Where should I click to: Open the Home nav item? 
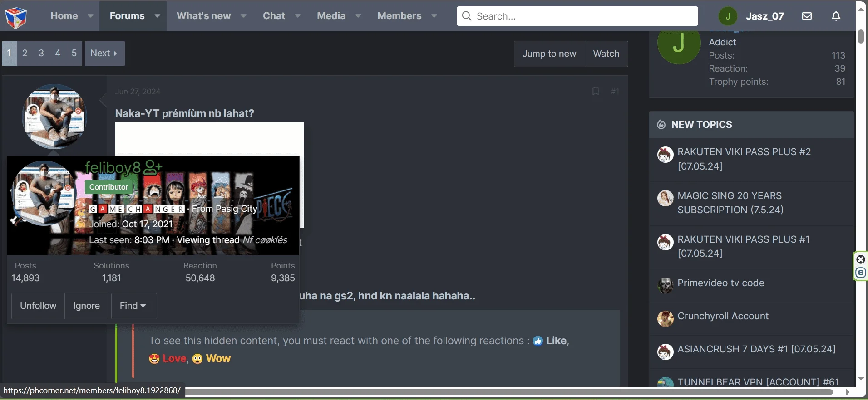point(64,16)
